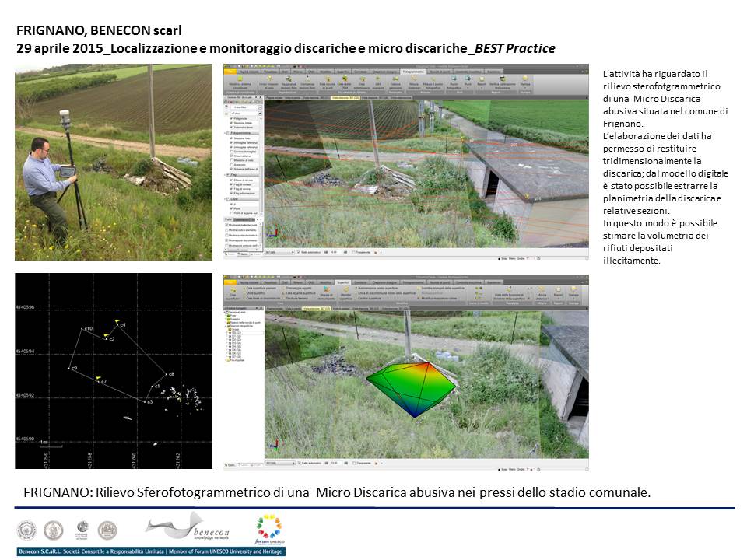This screenshot has height=560, width=747.
Task: Click Drappeggia oggetti in Superfici ribbon
Action: [298, 289]
